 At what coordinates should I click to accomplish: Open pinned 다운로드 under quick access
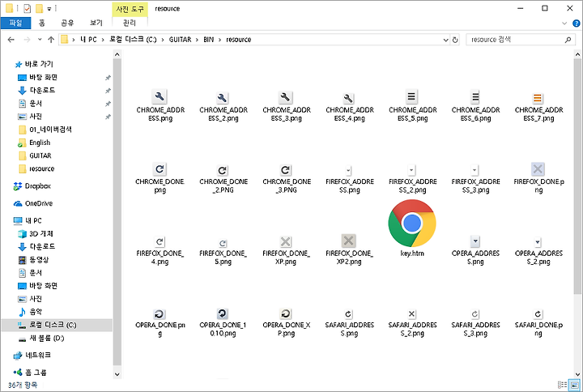click(x=42, y=91)
